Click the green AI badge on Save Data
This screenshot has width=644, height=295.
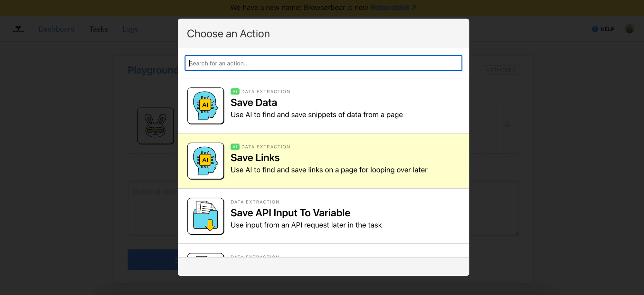pyautogui.click(x=235, y=91)
